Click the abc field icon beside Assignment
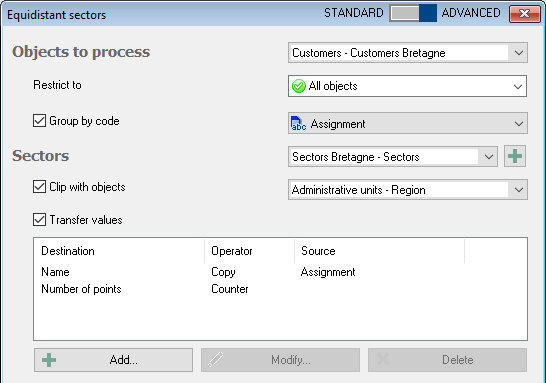Viewport: 546px width, 383px height. click(298, 124)
